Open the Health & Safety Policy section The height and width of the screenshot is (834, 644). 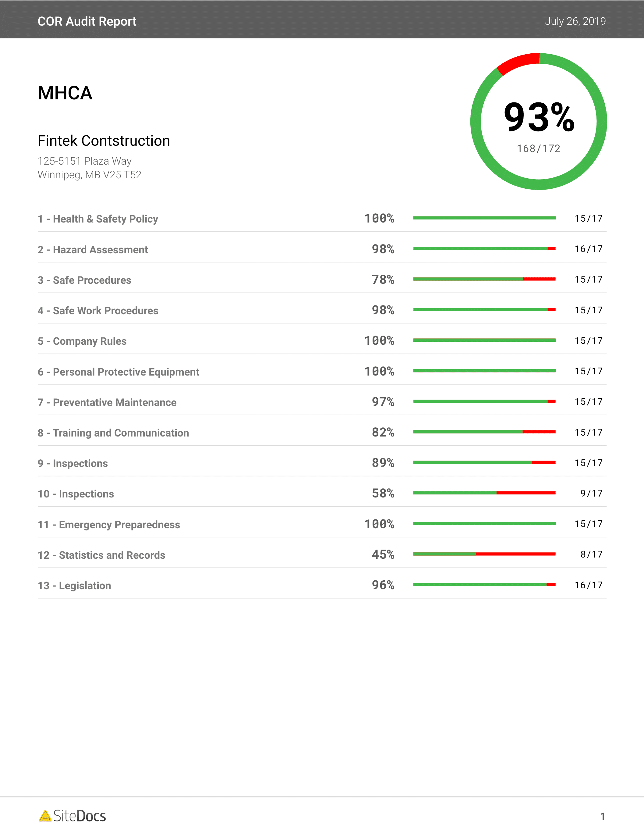(98, 219)
